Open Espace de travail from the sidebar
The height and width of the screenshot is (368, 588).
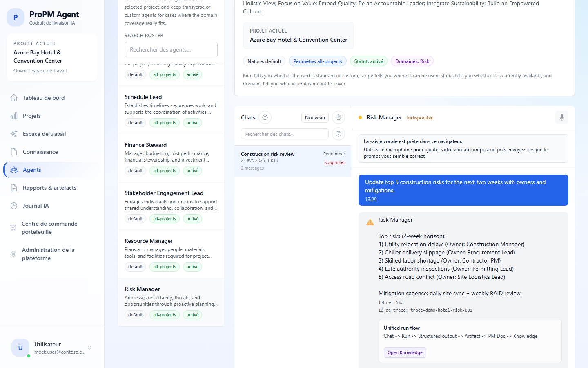tap(44, 134)
